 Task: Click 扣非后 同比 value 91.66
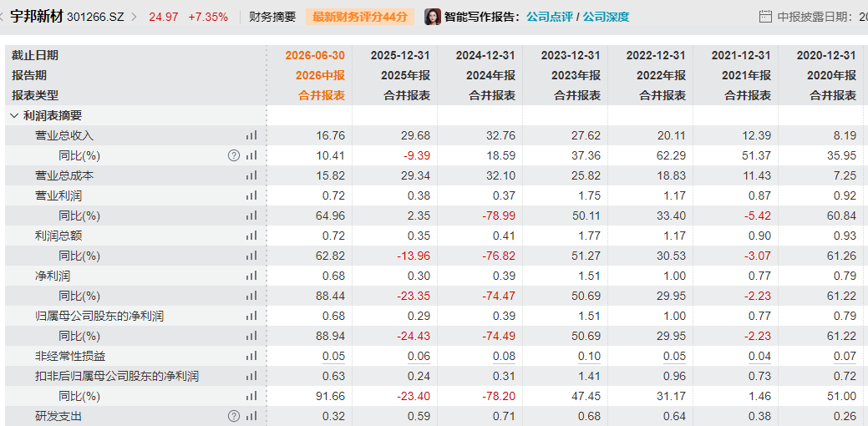[x=331, y=396]
